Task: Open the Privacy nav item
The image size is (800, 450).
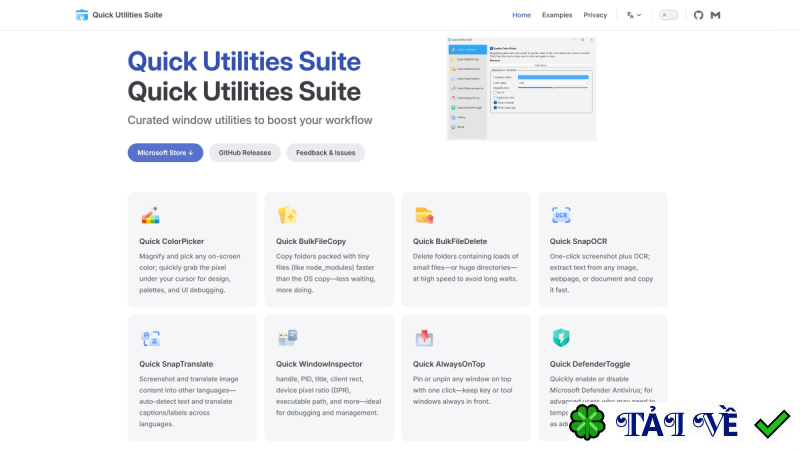Action: (x=595, y=15)
